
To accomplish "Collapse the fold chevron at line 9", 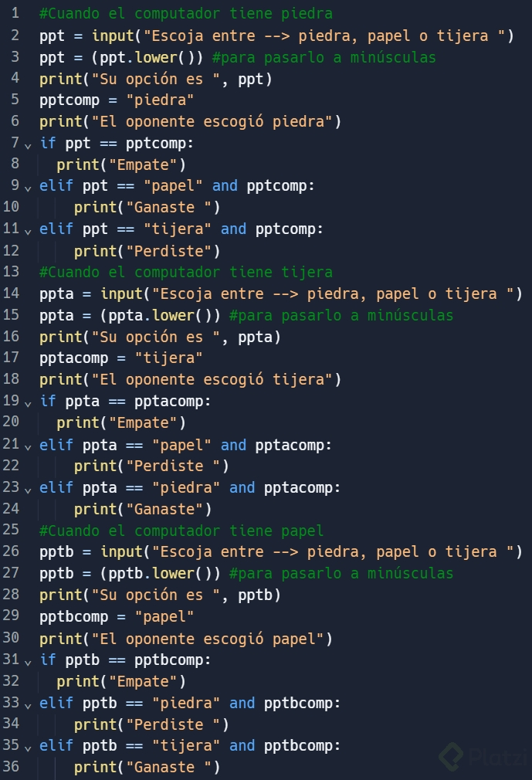I will click(29, 188).
